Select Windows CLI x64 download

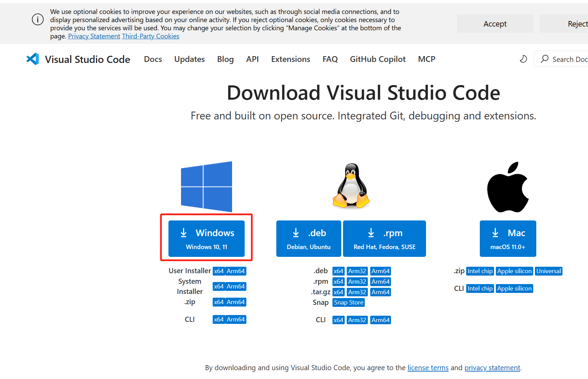click(219, 319)
